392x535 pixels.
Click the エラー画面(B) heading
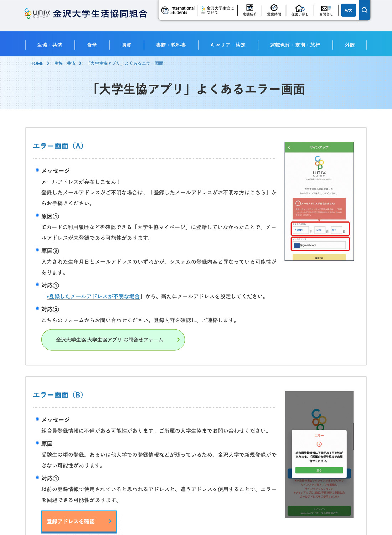click(58, 395)
